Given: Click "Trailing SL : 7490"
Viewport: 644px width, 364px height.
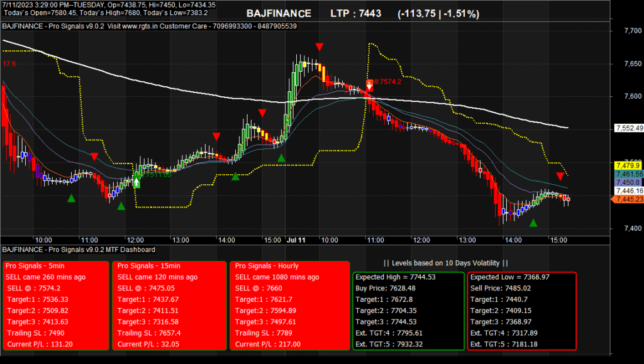Looking at the screenshot, I should (36, 333).
